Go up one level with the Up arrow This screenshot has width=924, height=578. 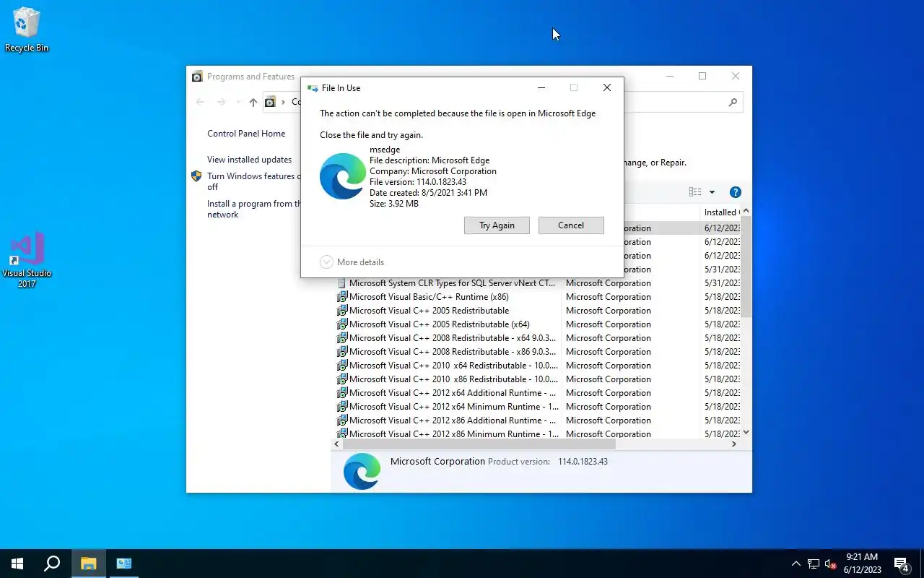(x=253, y=103)
